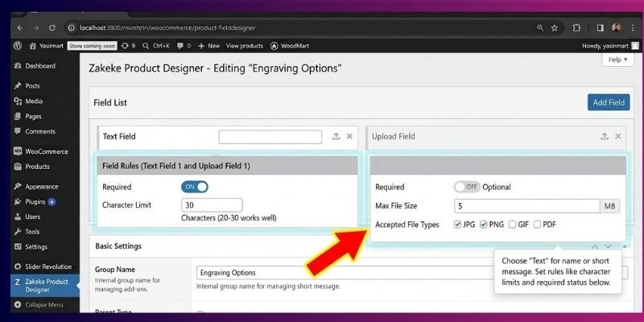Remove the Upload Field with X
644x322 pixels.
click(617, 136)
